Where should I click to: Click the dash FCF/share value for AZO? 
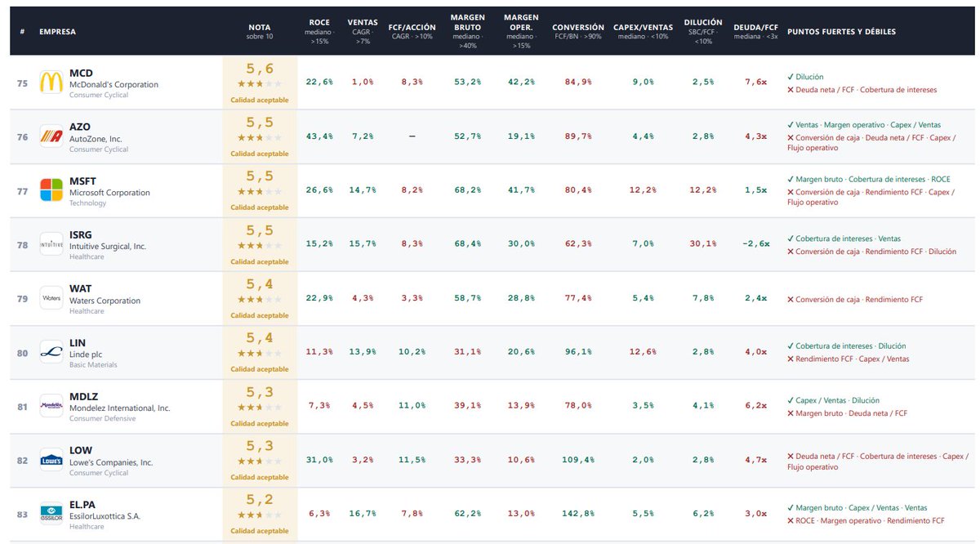point(412,136)
